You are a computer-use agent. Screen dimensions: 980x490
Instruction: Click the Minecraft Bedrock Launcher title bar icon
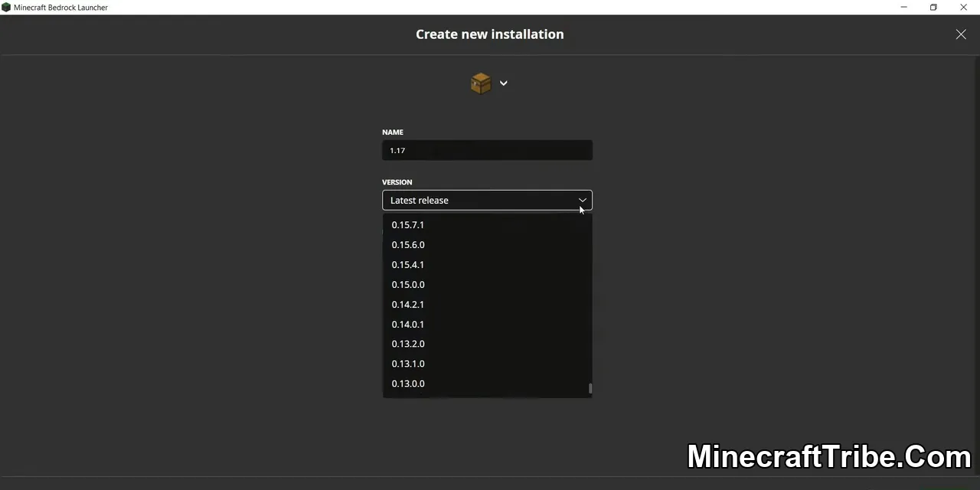[x=6, y=7]
